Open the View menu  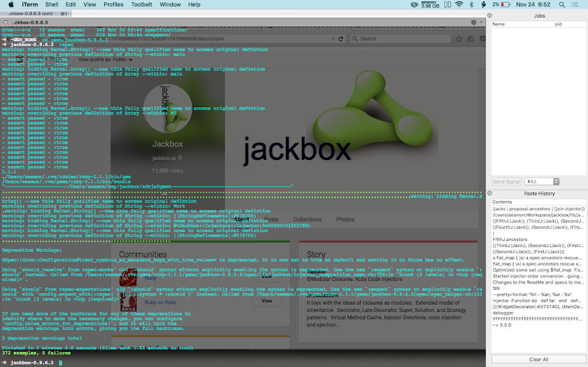[90, 4]
